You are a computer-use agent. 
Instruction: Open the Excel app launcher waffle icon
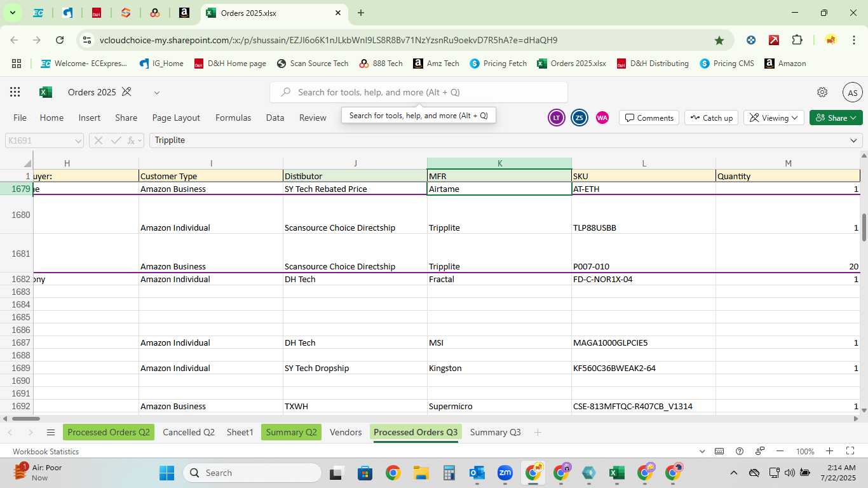[x=15, y=92]
